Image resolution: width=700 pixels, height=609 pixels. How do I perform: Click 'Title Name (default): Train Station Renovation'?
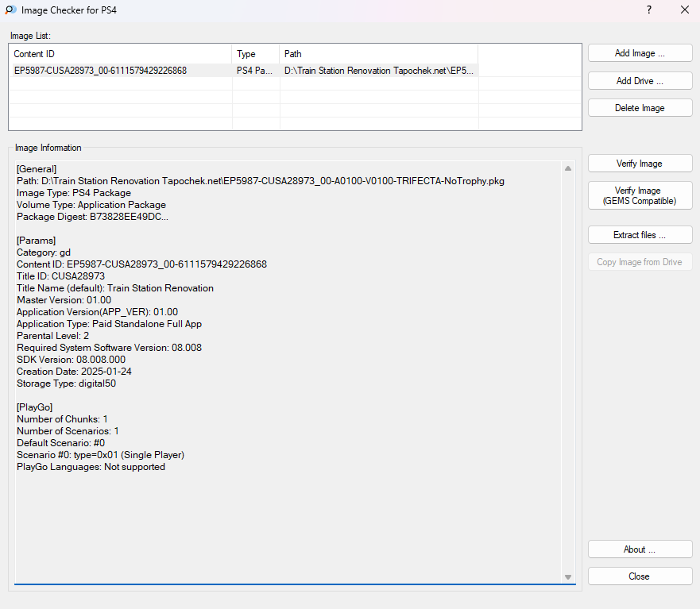click(x=115, y=288)
